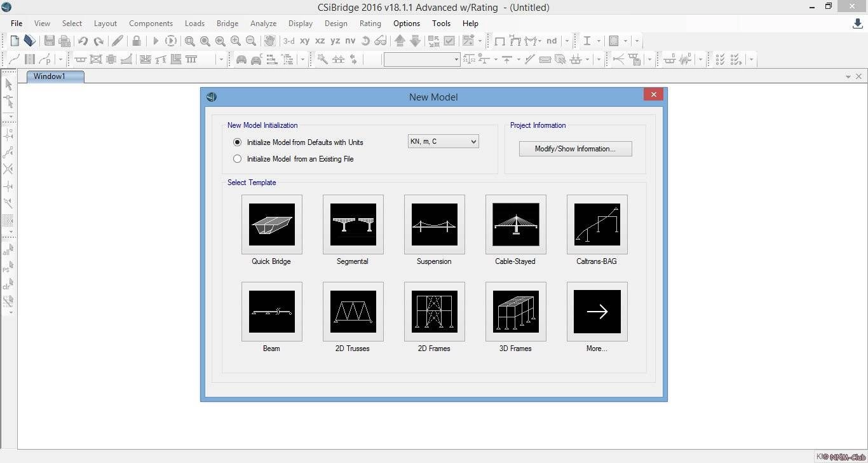Click the 'all' select icon in sidebar
Viewport: 868px width, 463px height.
pos(8,250)
